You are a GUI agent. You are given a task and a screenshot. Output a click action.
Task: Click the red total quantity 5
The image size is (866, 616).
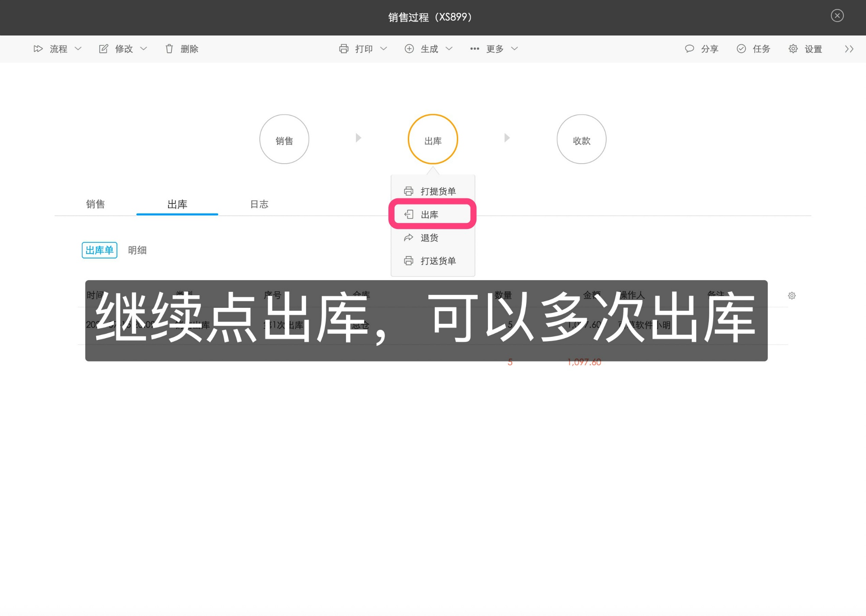point(510,362)
